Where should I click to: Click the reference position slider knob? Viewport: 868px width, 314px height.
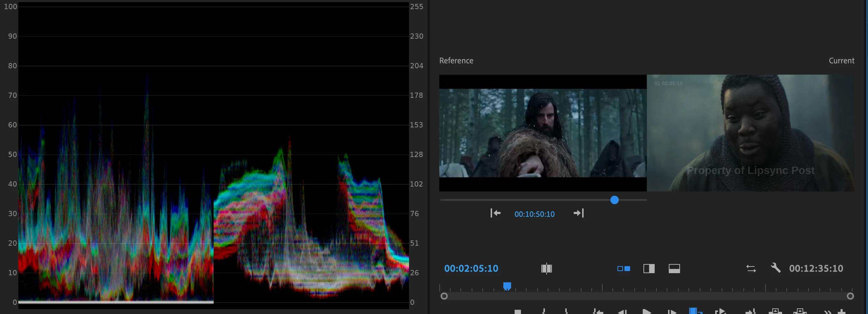[615, 200]
